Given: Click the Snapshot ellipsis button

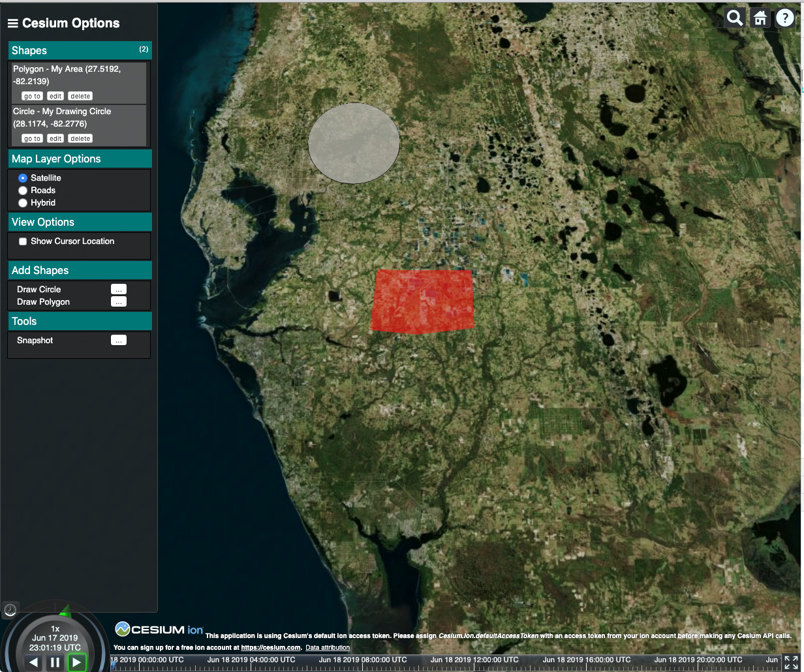Looking at the screenshot, I should 119,340.
